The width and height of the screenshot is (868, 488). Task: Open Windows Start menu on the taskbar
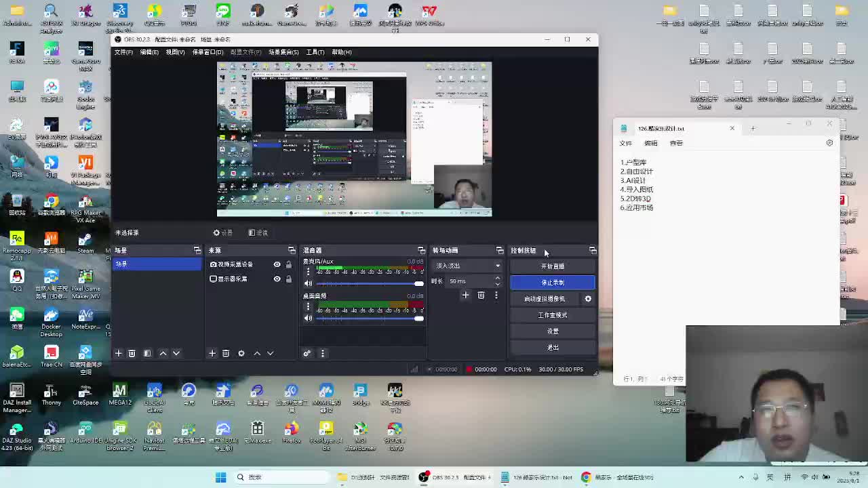click(x=220, y=477)
